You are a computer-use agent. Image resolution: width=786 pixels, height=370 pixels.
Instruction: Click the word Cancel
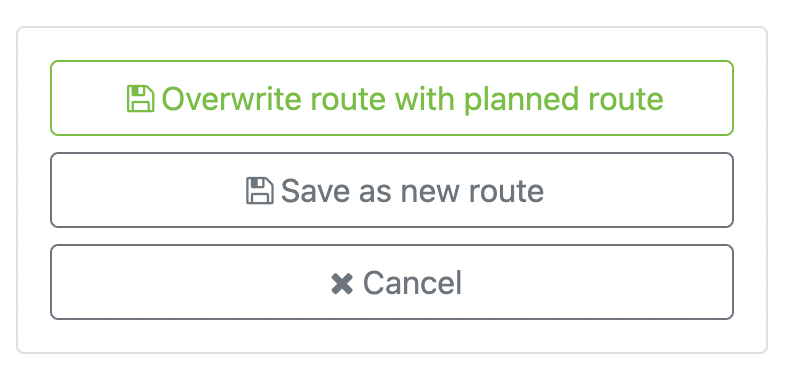(x=412, y=283)
